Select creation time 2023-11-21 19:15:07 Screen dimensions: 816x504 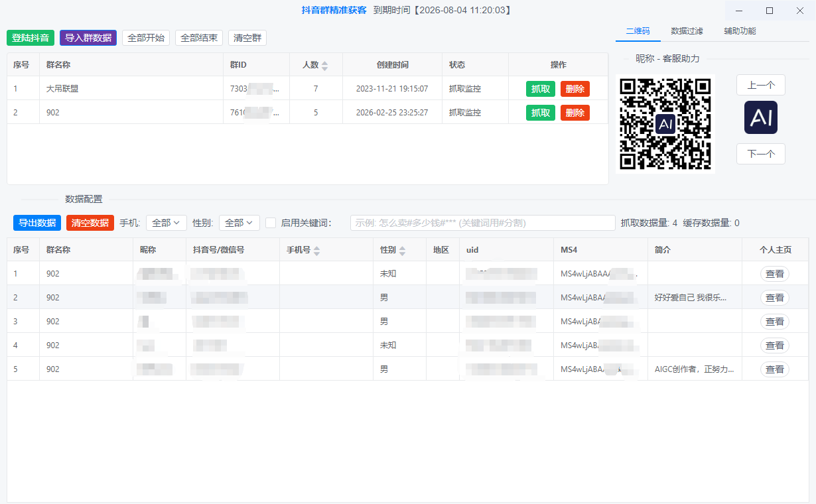pos(392,88)
